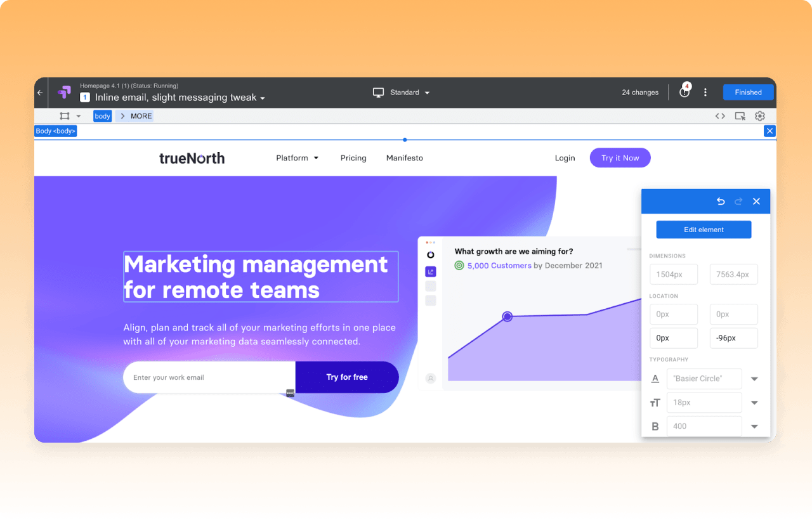The width and height of the screenshot is (812, 520).
Task: Open the Pricing nav link
Action: click(353, 158)
